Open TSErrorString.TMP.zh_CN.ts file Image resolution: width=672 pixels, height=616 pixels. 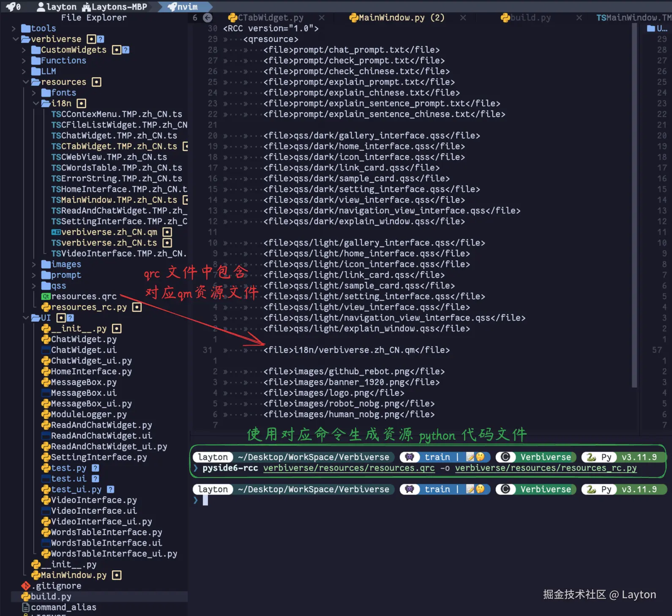tap(117, 179)
